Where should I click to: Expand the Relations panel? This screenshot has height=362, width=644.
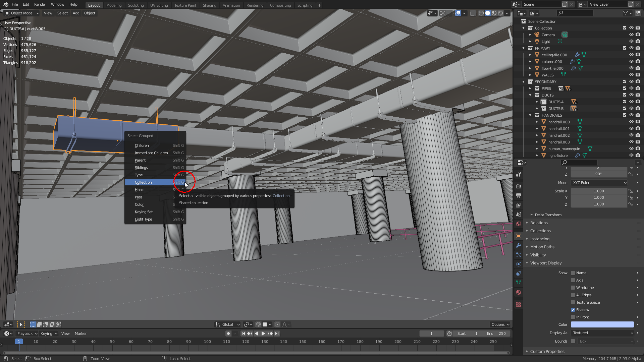(539, 223)
